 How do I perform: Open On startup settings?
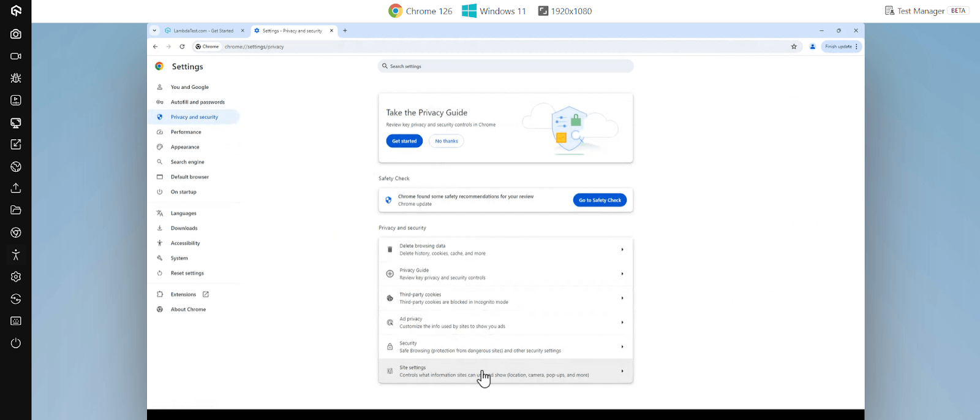(184, 192)
